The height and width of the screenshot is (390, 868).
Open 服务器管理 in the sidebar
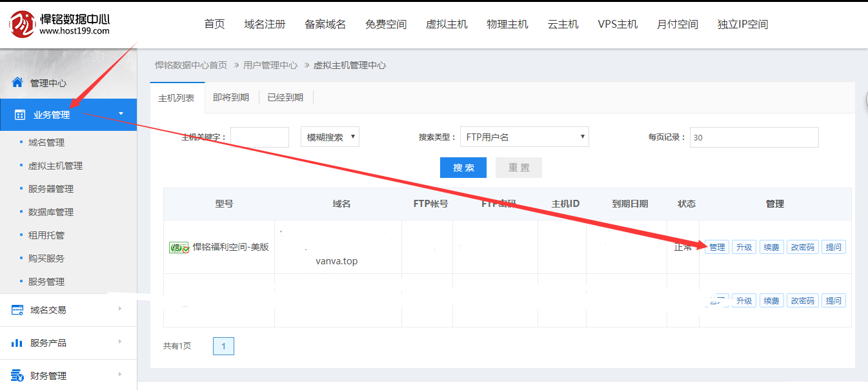coord(51,189)
